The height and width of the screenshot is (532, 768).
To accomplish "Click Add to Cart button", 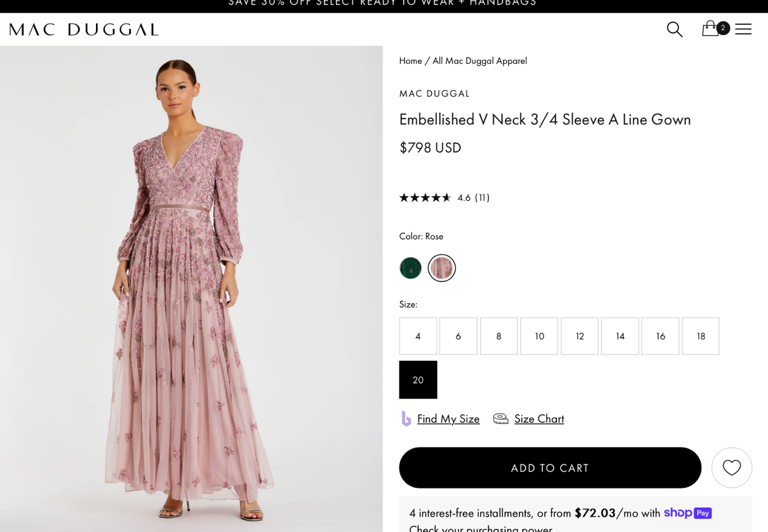I will pyautogui.click(x=550, y=468).
